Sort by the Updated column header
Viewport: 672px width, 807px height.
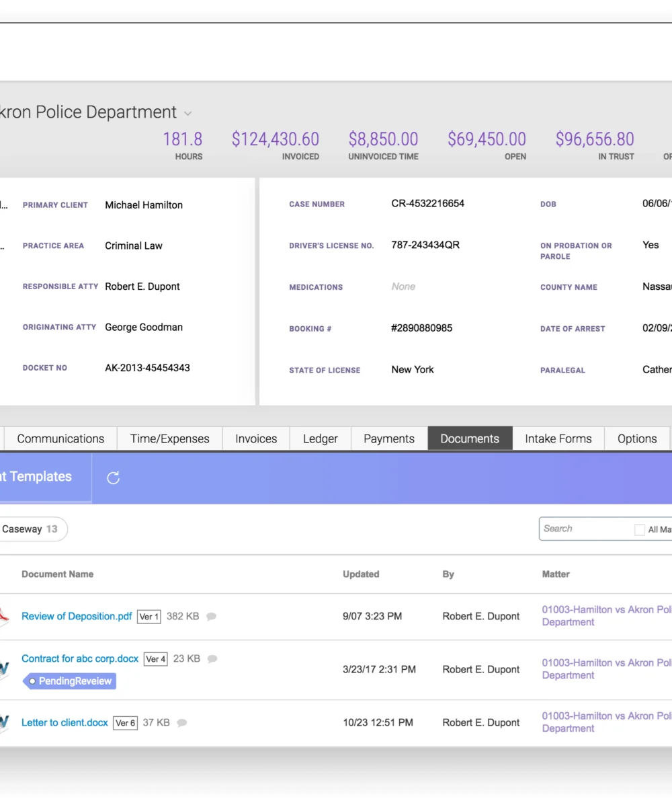pos(361,574)
